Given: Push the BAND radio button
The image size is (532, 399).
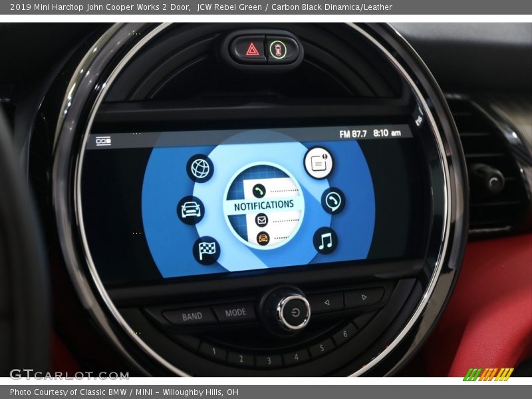Looking at the screenshot, I should point(192,317).
